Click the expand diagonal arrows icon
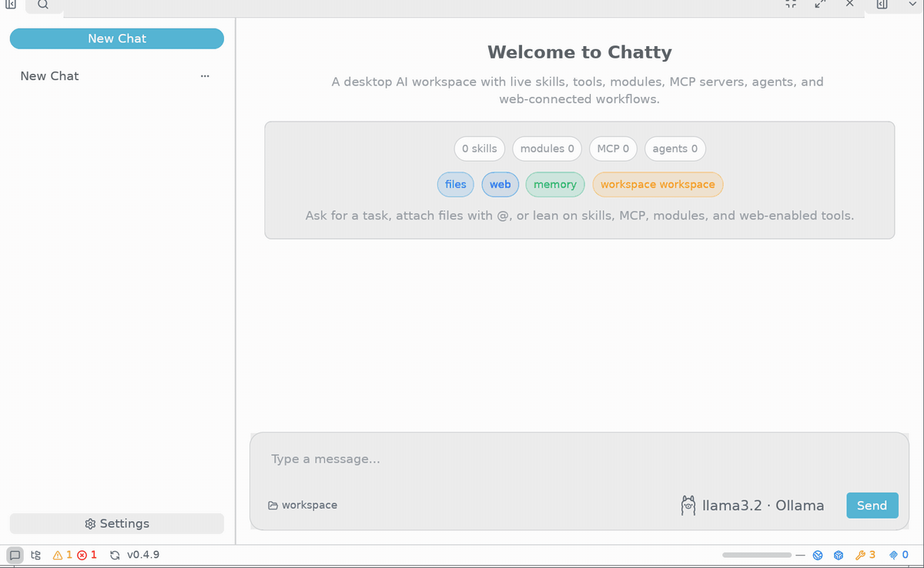The image size is (924, 568). [820, 4]
